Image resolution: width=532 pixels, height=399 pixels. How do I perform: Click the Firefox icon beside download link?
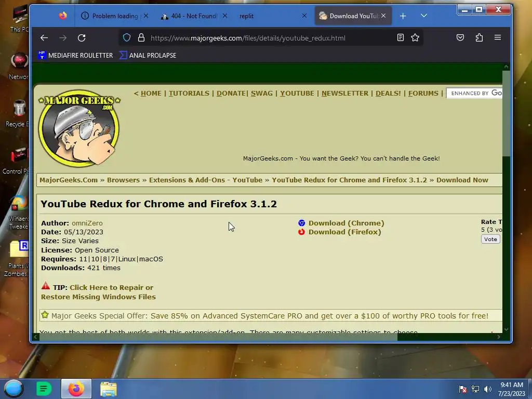(301, 232)
